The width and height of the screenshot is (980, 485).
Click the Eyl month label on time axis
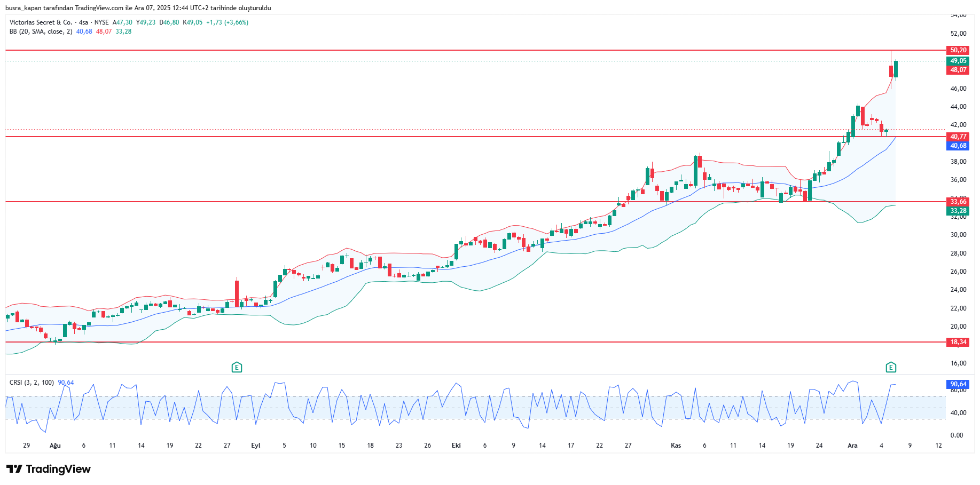pyautogui.click(x=255, y=446)
